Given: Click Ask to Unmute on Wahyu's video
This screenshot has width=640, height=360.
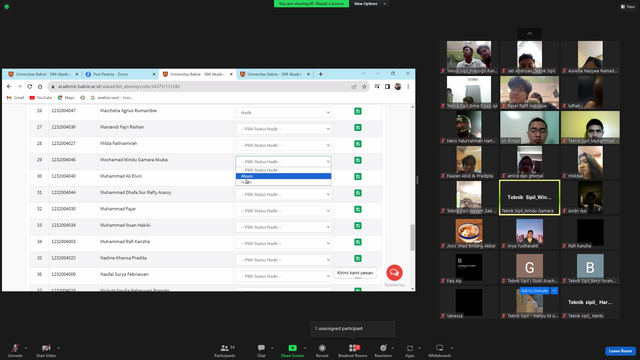Looking at the screenshot, I should click(x=534, y=291).
